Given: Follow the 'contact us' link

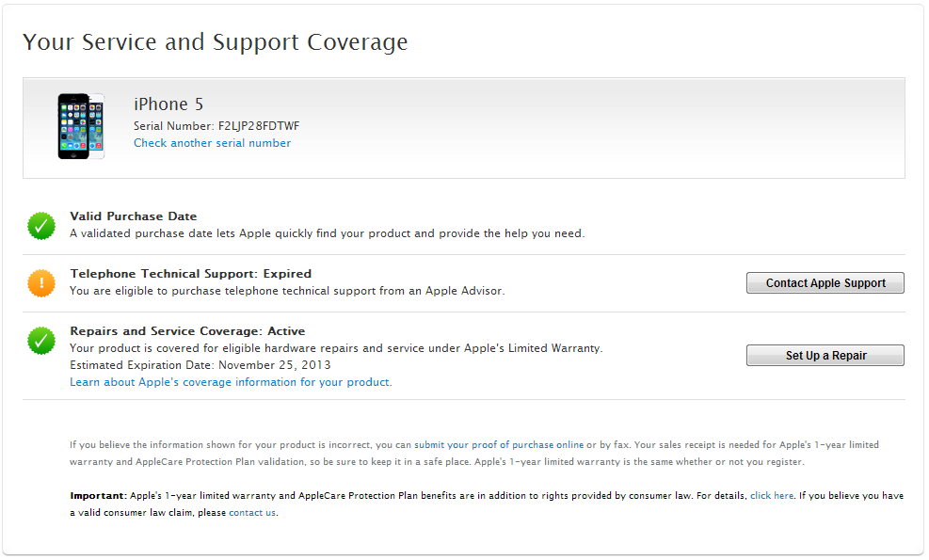Looking at the screenshot, I should [x=252, y=513].
